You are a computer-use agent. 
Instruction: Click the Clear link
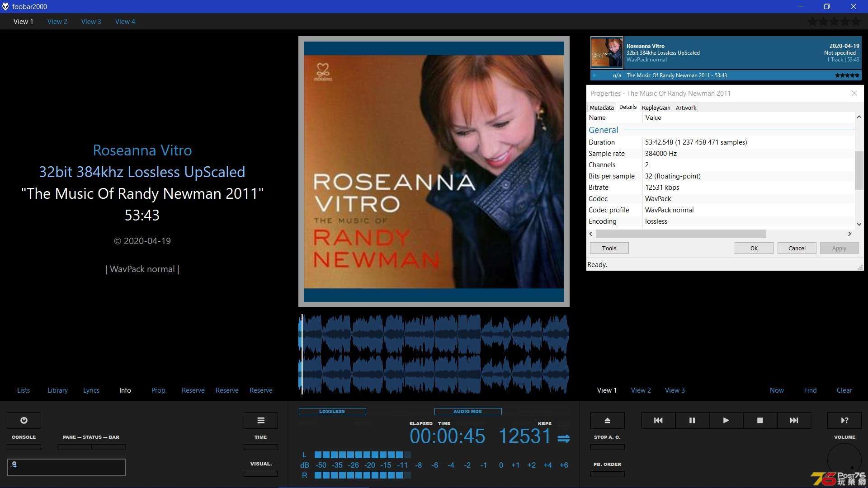click(x=844, y=390)
